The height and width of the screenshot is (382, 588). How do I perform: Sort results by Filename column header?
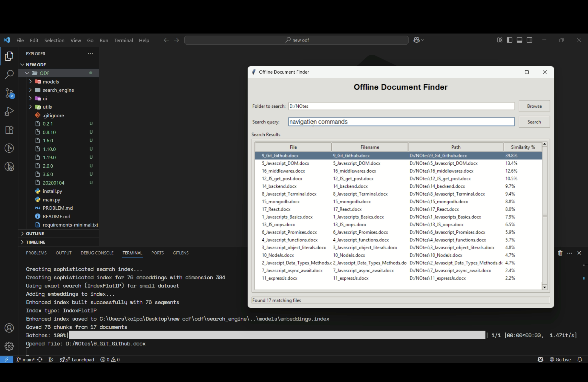coord(370,147)
